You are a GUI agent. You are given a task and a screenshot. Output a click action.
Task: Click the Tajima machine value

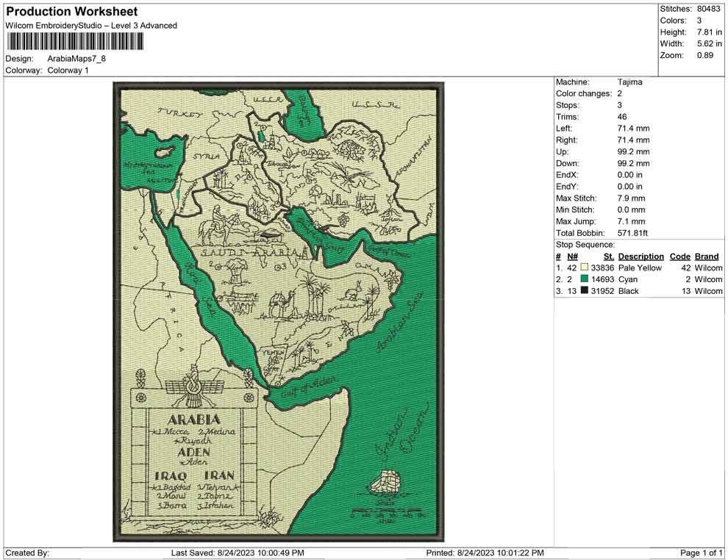click(x=629, y=82)
